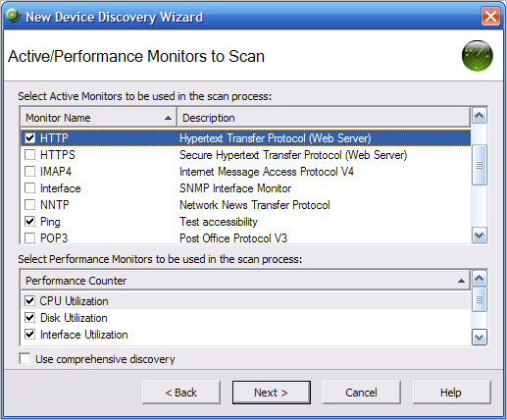Select 'Hypertext Transfer Protocol (Web Server)' description
The height and width of the screenshot is (420, 507).
[276, 138]
